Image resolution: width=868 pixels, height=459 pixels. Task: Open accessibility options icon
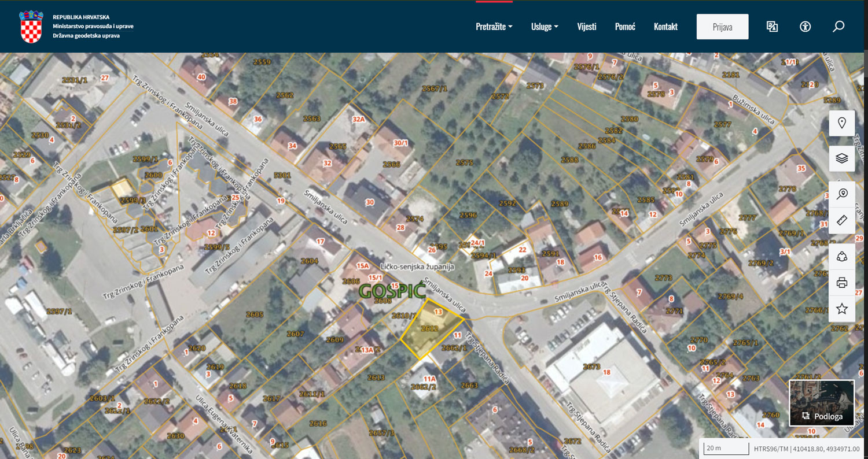[805, 27]
